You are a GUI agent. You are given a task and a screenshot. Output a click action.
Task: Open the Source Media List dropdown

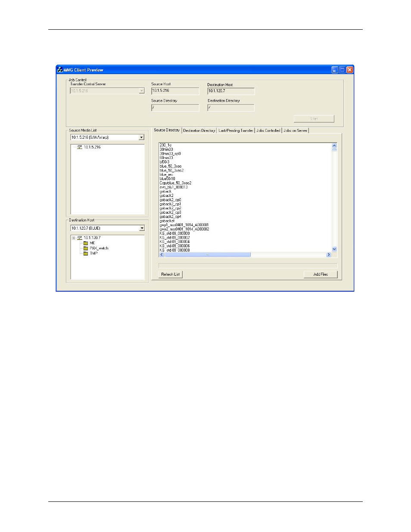(x=141, y=137)
